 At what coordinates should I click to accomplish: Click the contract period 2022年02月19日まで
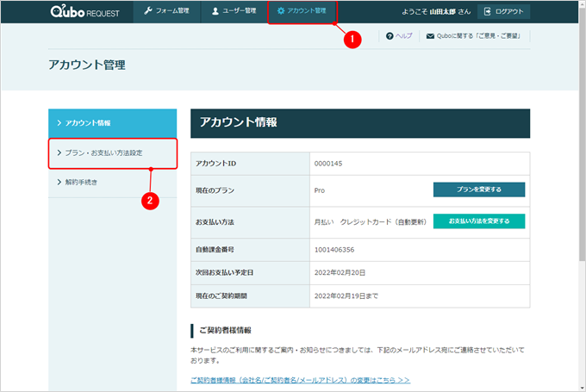coord(346,296)
